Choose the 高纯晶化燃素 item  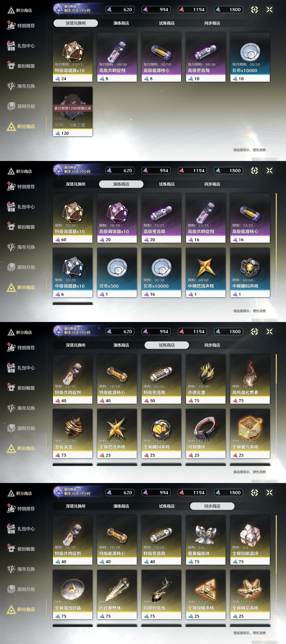(x=250, y=379)
